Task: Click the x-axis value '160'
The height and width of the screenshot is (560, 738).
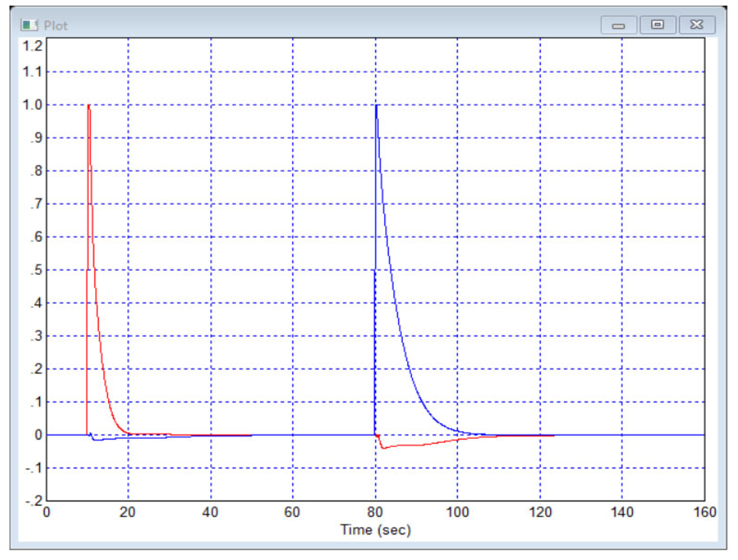Action: (x=705, y=512)
